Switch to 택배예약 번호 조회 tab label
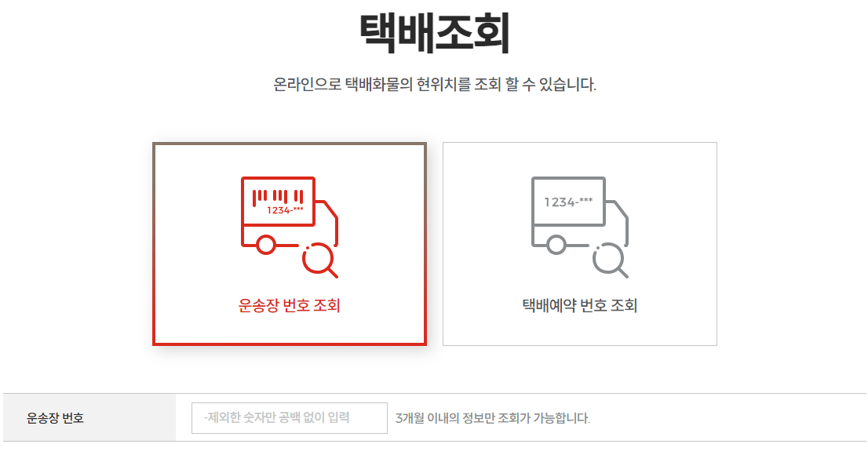The height and width of the screenshot is (455, 868). click(x=580, y=305)
